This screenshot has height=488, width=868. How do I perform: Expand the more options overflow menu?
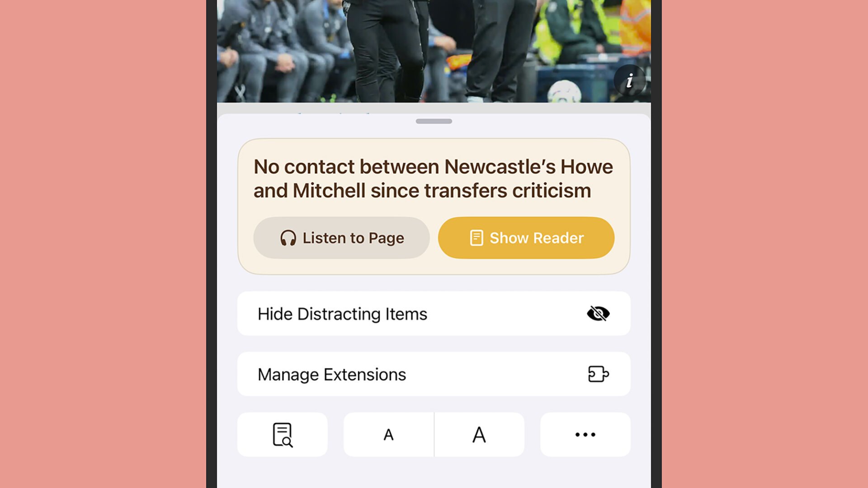pyautogui.click(x=585, y=434)
